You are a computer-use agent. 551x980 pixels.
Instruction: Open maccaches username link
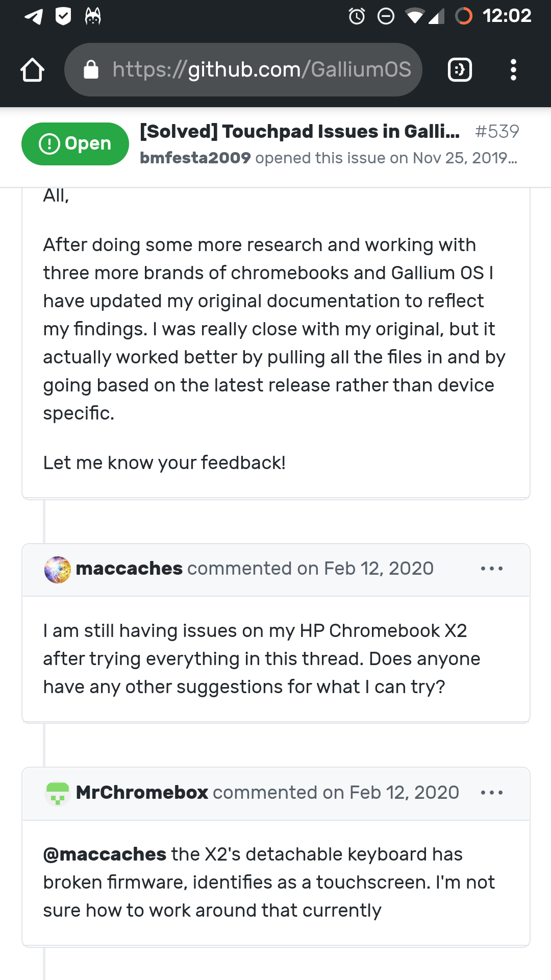coord(129,569)
